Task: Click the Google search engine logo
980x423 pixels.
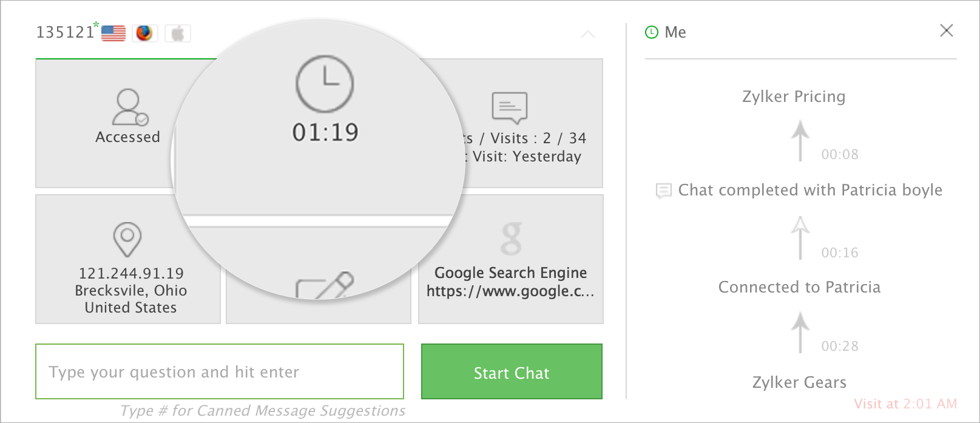Action: tap(511, 238)
